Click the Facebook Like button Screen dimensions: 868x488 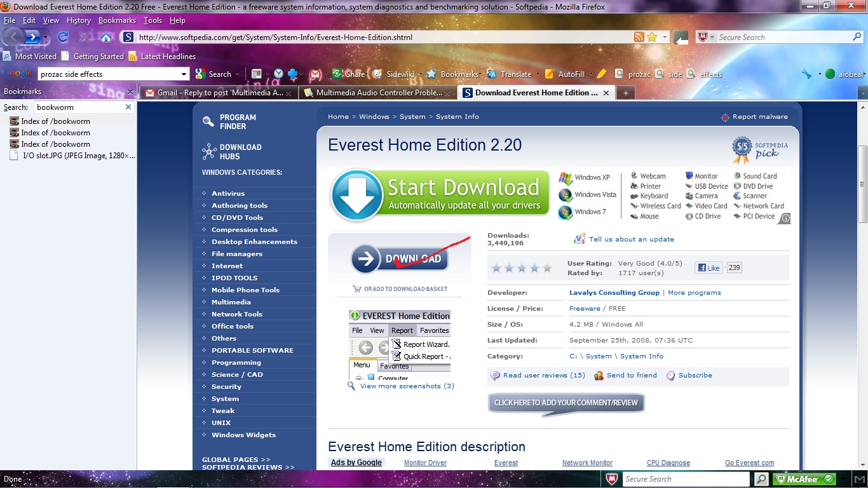pyautogui.click(x=709, y=268)
